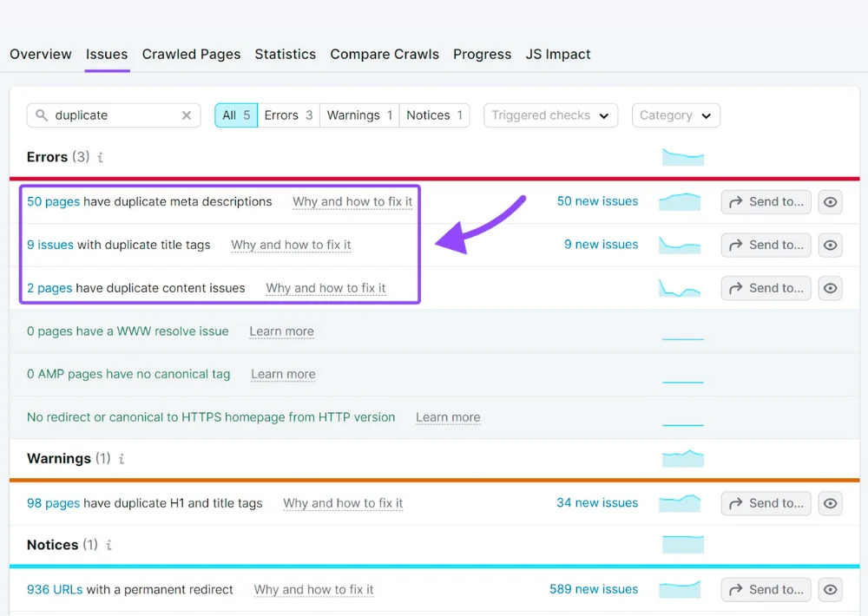Click the Errors section trend sparkline
Image resolution: width=868 pixels, height=616 pixels.
click(682, 158)
